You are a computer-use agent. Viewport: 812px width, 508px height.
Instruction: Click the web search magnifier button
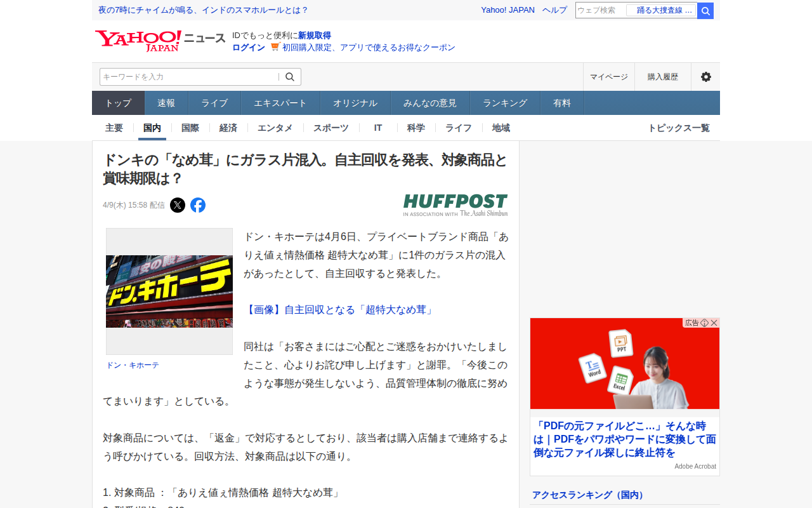point(705,11)
